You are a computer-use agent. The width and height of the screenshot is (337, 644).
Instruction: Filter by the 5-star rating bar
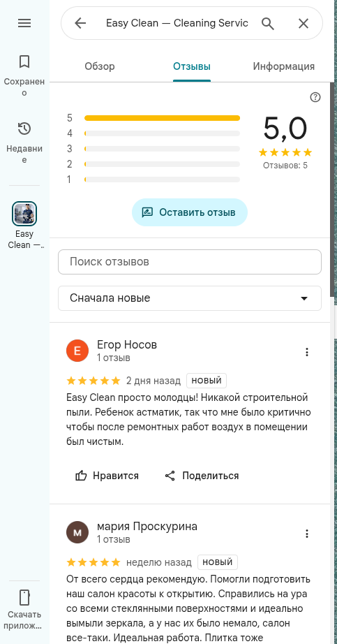(162, 118)
